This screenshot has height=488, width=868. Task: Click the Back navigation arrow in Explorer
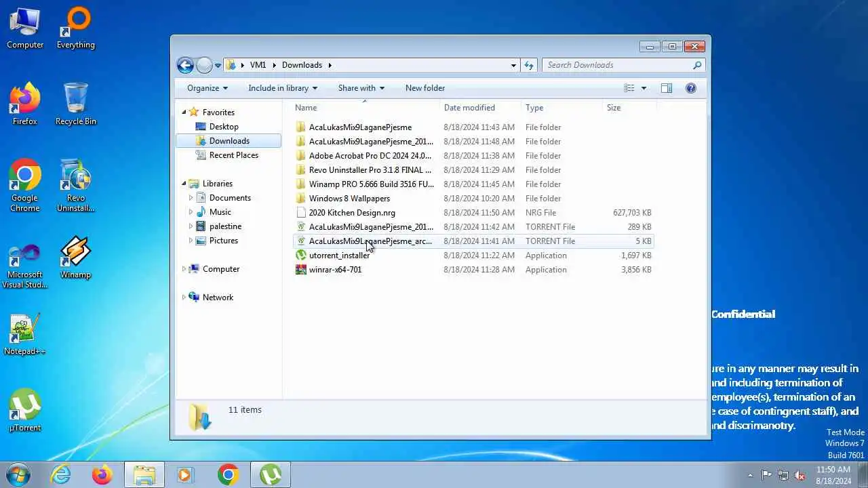point(185,65)
